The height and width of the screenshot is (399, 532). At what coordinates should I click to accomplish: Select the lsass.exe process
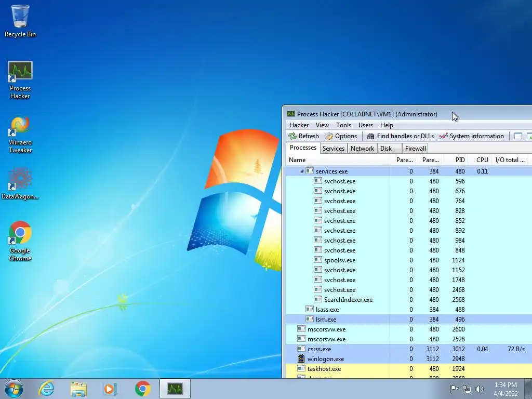pyautogui.click(x=409, y=310)
